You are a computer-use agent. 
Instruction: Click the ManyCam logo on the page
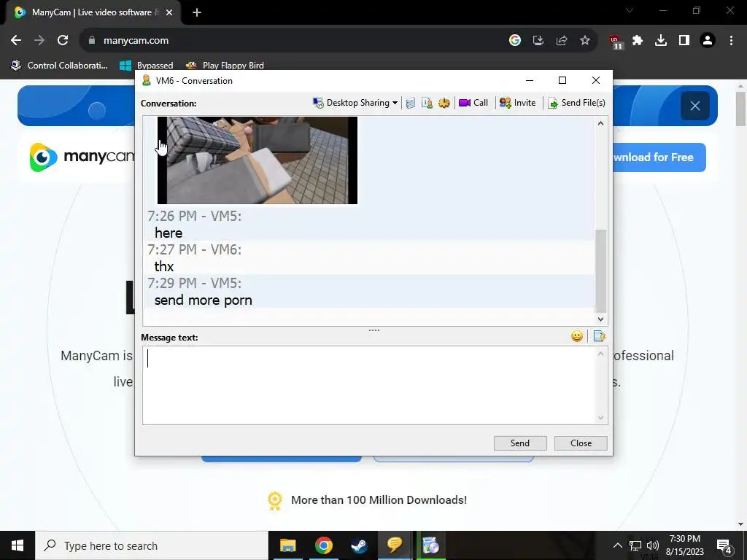[82, 157]
